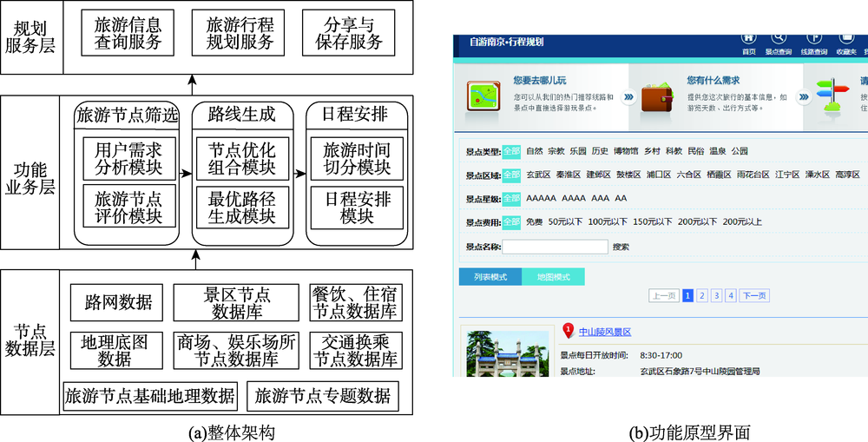Viewport: 868px width, 442px height.
Task: Click the 首页 home icon
Action: [x=747, y=39]
